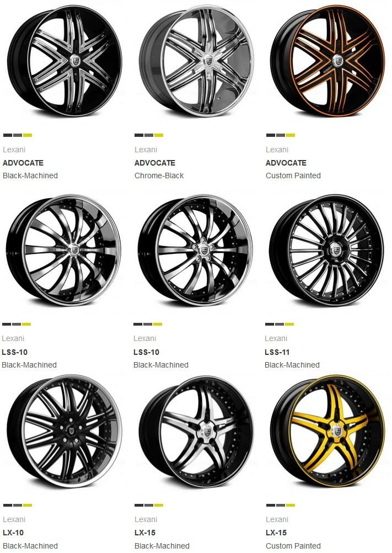
Task: Open the Advocate Chrome-Black wheel image
Action: [196, 61]
